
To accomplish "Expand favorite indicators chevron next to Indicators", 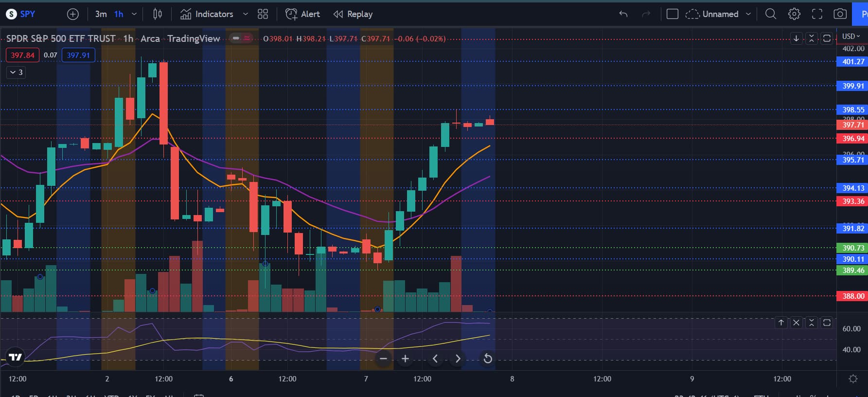I will [x=246, y=14].
